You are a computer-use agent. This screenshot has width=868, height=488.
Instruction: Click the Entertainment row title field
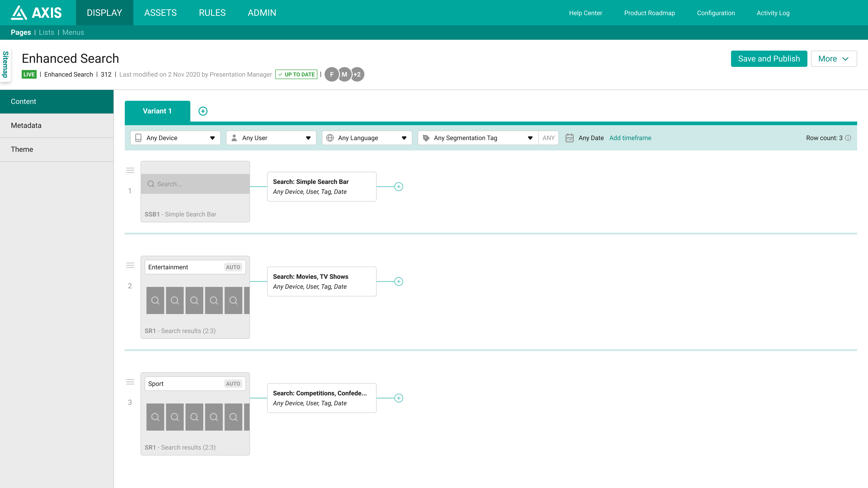pos(195,267)
